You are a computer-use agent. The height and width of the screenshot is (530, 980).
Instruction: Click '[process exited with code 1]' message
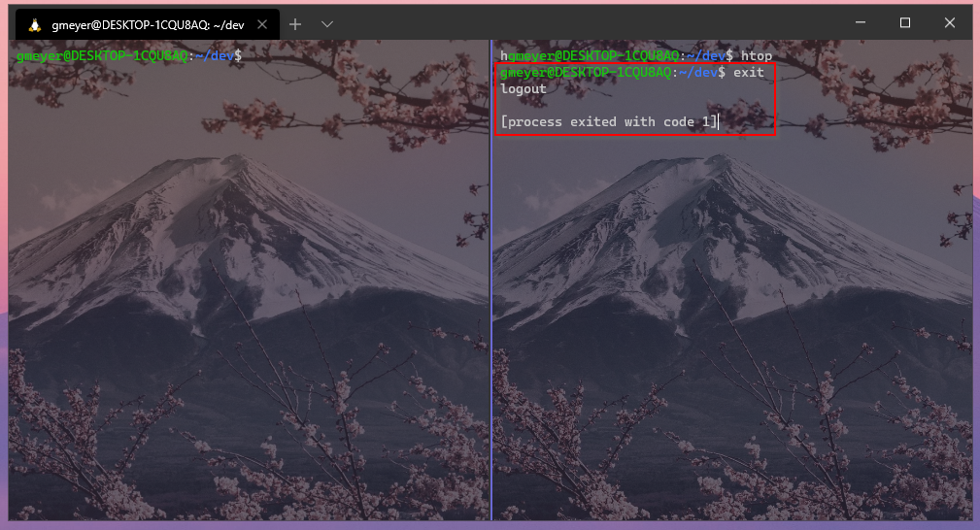(609, 122)
